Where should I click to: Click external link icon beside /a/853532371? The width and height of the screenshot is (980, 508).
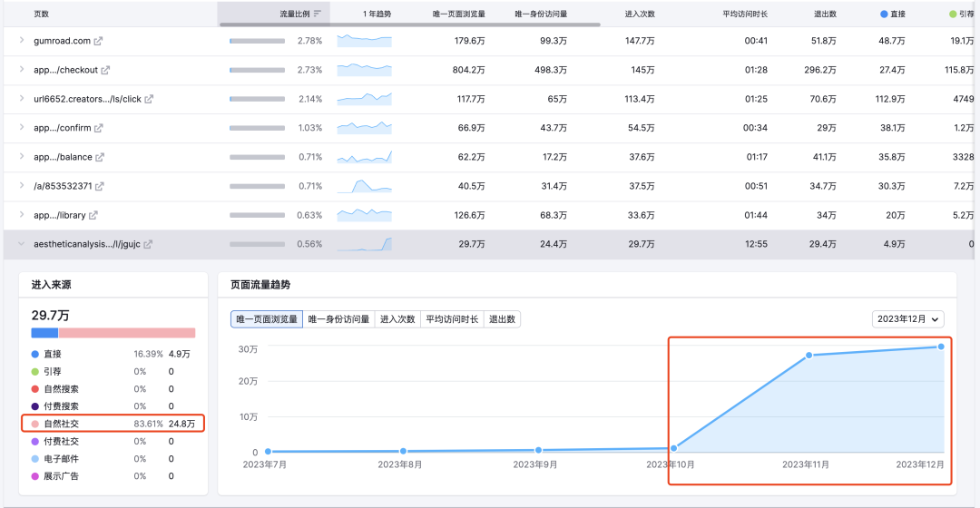(x=101, y=186)
